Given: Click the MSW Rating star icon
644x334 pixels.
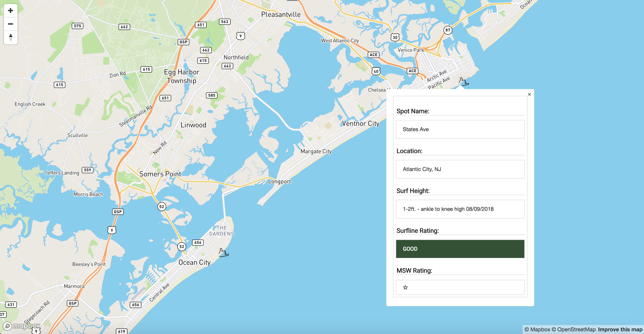Looking at the screenshot, I should click(x=405, y=287).
